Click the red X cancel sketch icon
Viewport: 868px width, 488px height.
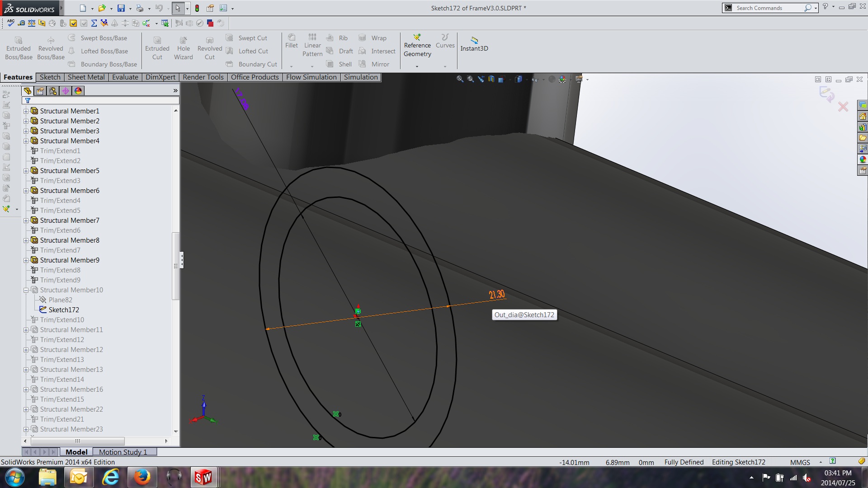click(x=843, y=107)
